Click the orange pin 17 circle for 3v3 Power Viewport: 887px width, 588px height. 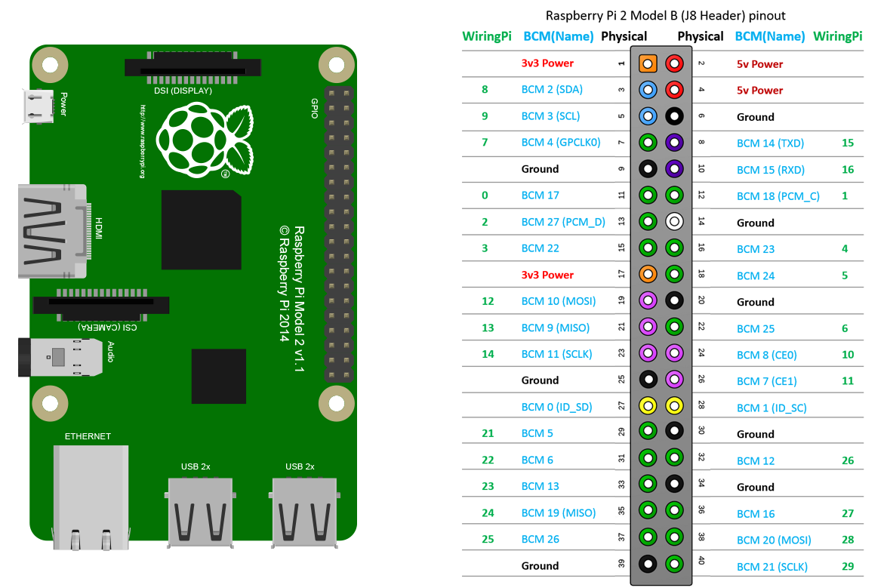point(648,274)
